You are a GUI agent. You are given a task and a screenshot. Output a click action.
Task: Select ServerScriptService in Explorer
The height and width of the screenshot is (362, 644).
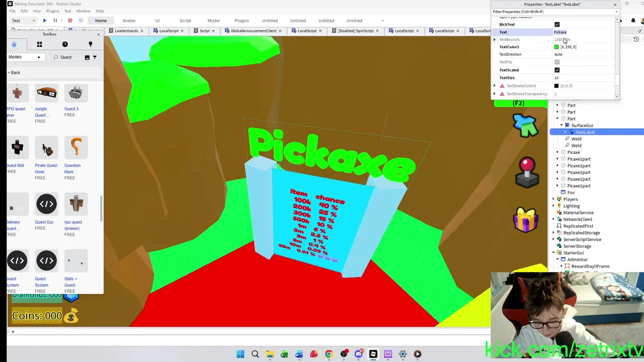tap(582, 239)
